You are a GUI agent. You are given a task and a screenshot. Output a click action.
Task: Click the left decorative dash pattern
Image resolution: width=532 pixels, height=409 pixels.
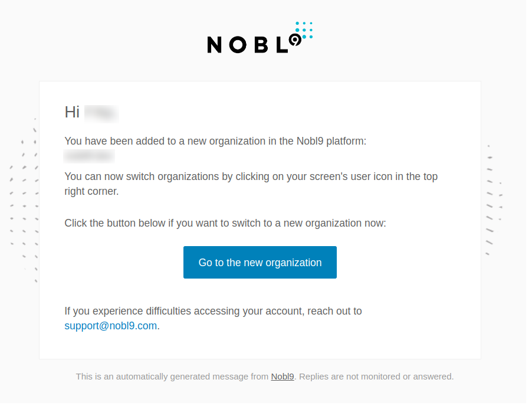coord(24,200)
